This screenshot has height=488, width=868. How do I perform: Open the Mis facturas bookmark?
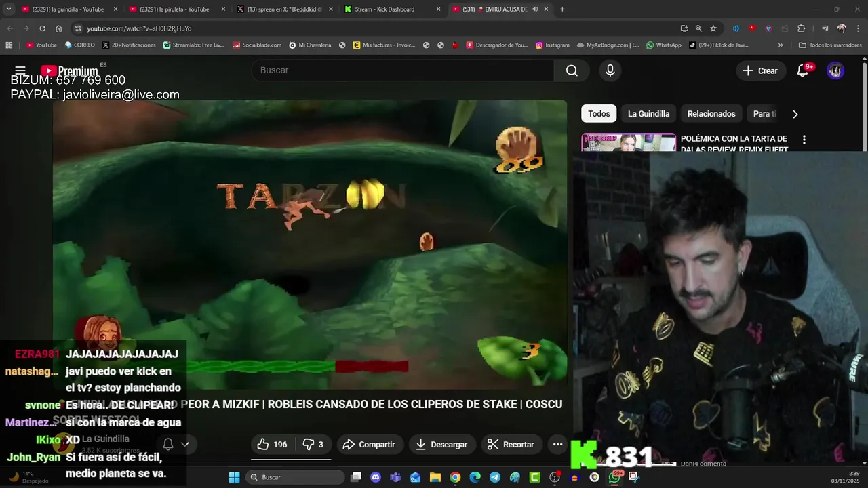pos(384,45)
